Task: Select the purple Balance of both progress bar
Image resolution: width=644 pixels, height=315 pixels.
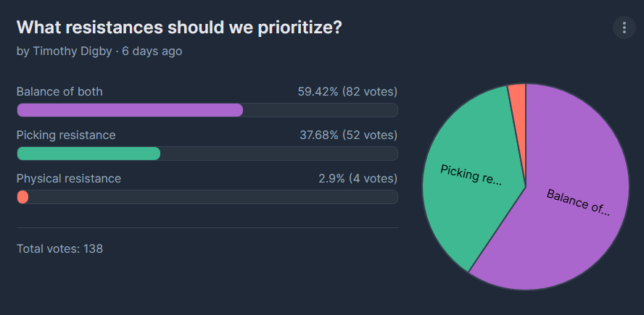Action: (x=131, y=110)
